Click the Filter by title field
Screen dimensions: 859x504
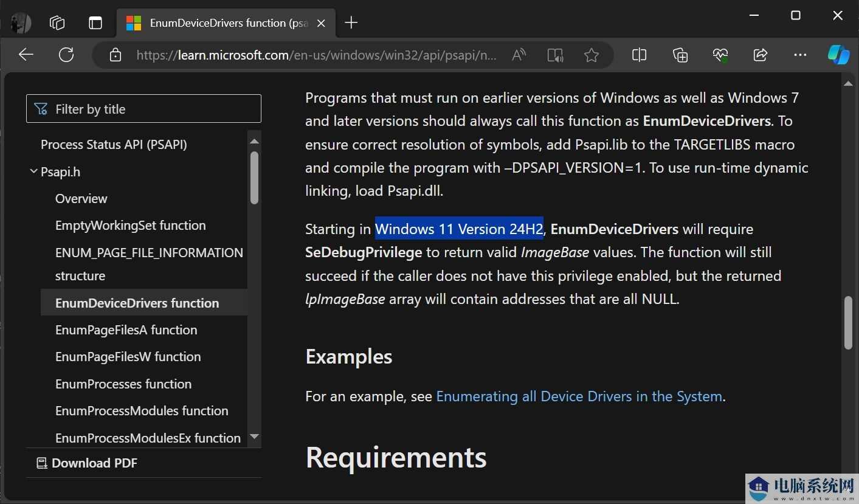[x=143, y=109]
